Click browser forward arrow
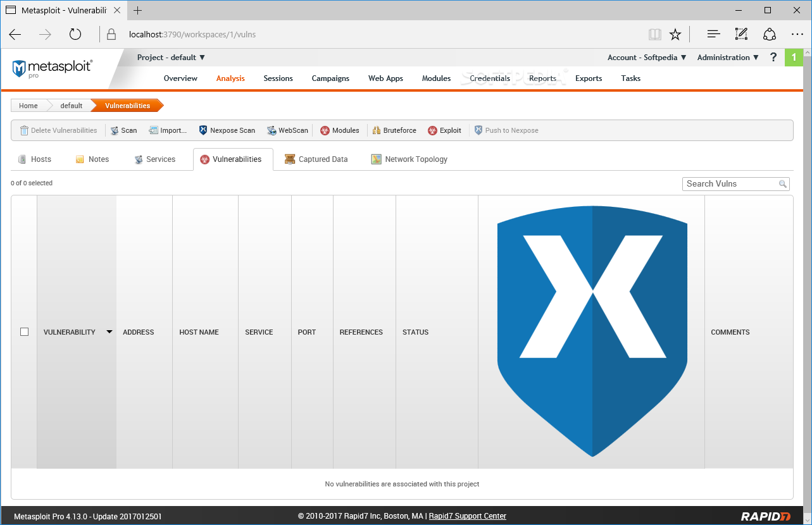 coord(45,34)
